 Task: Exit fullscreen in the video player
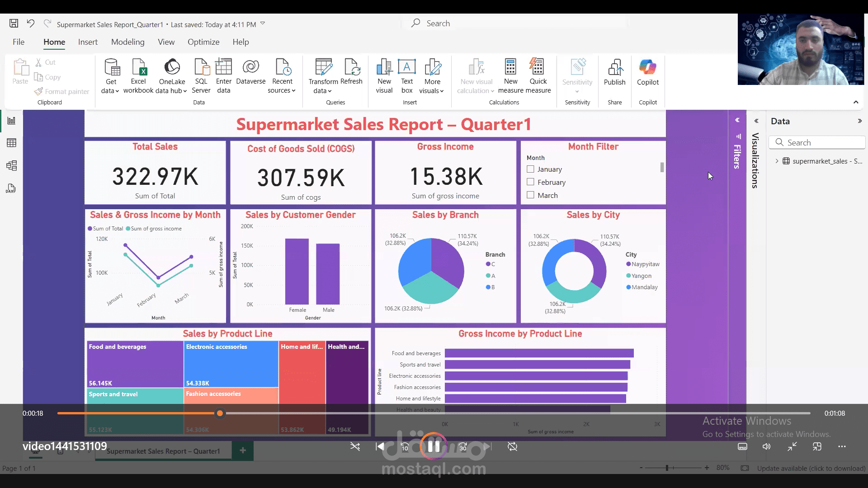coord(792,447)
